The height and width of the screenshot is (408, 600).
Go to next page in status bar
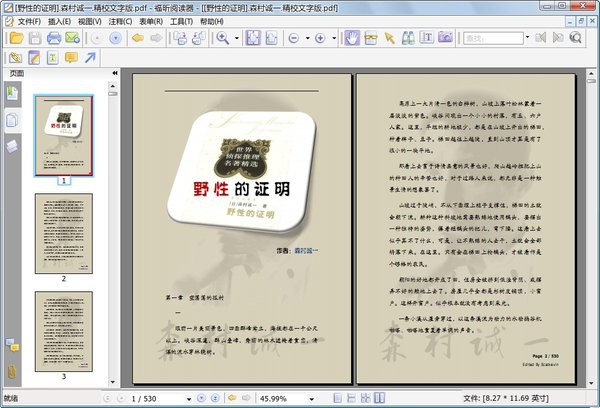[203, 398]
